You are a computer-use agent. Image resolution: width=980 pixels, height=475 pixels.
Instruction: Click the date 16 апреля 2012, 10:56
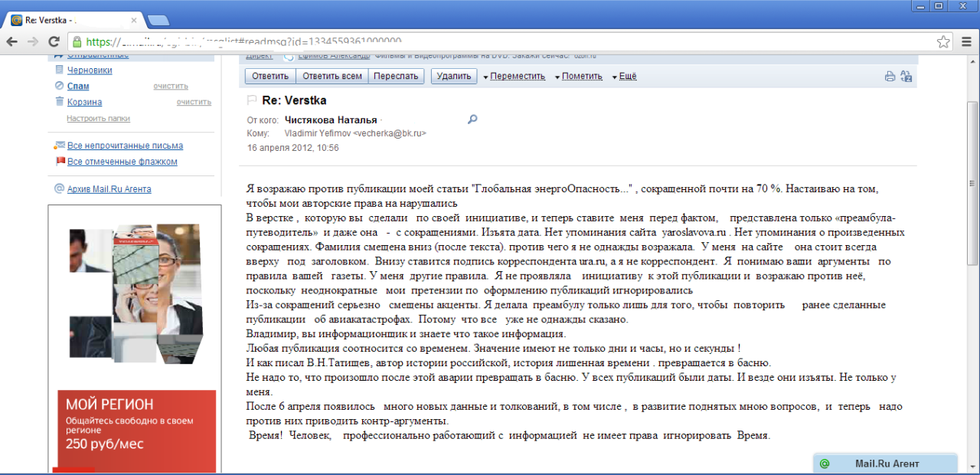pyautogui.click(x=292, y=148)
